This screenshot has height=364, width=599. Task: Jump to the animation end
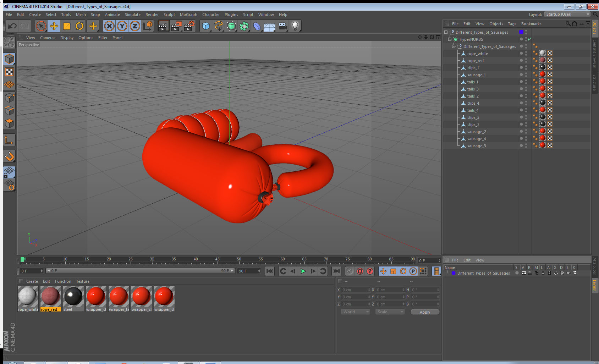tap(336, 271)
